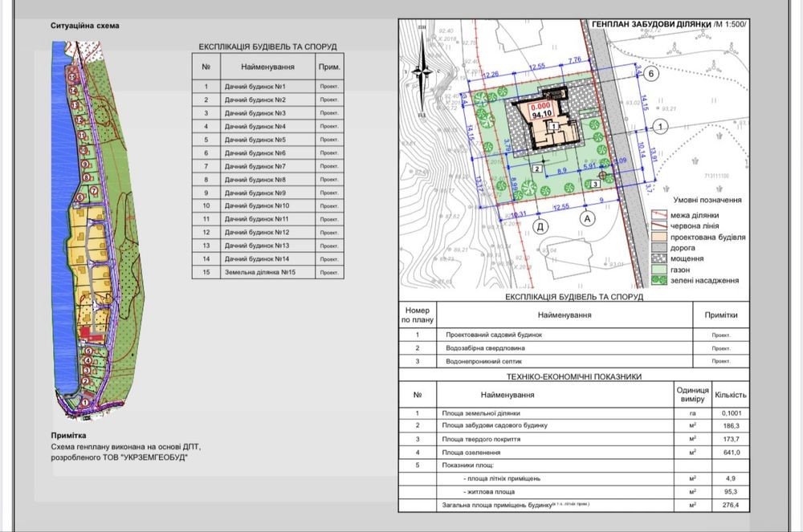Click the 'зелені насадження' legend symbol

pos(658,280)
